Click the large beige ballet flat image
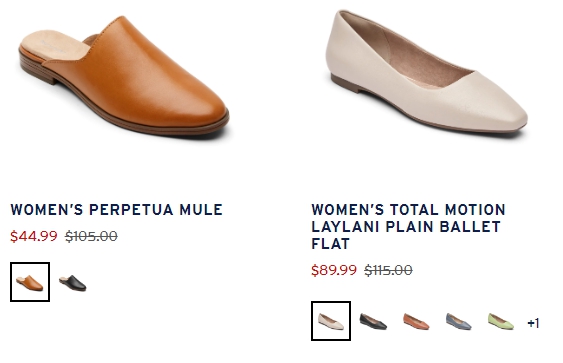563x363 pixels. [x=427, y=72]
